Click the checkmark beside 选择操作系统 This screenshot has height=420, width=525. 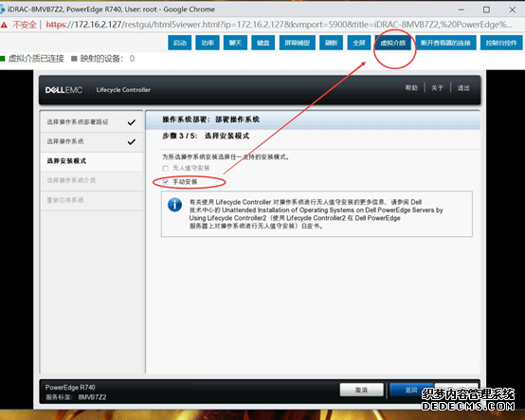[x=132, y=141]
